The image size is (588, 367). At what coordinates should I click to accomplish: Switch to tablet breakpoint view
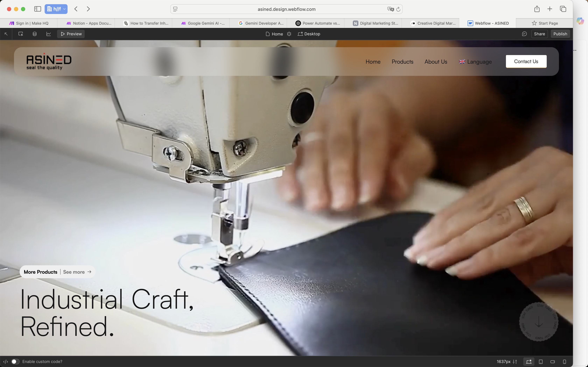541,362
